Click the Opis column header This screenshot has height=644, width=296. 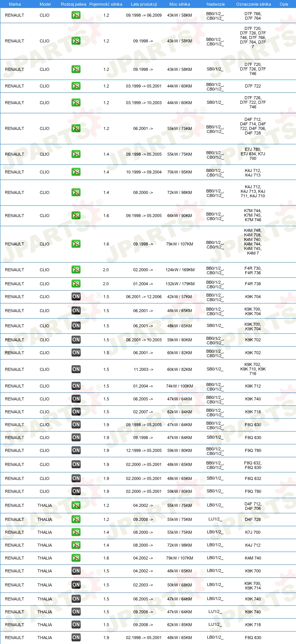click(x=284, y=4)
